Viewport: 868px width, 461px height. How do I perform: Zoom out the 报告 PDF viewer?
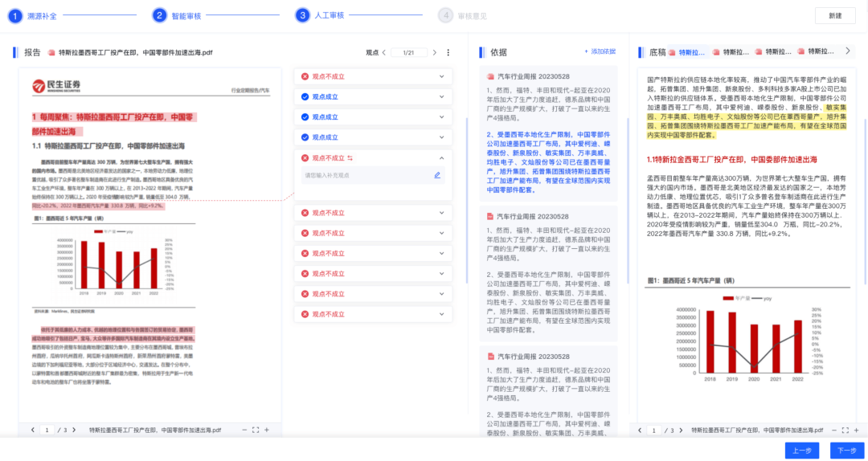[244, 430]
